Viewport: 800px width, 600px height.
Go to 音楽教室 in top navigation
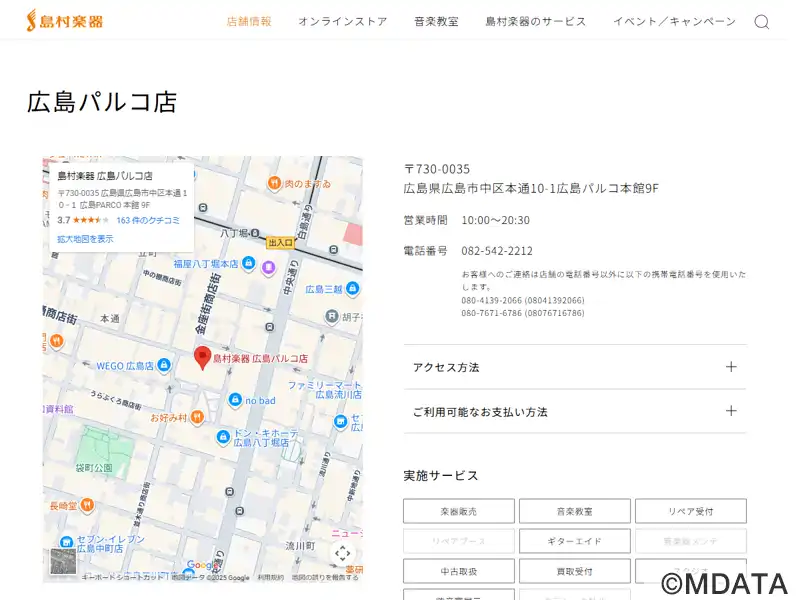436,21
